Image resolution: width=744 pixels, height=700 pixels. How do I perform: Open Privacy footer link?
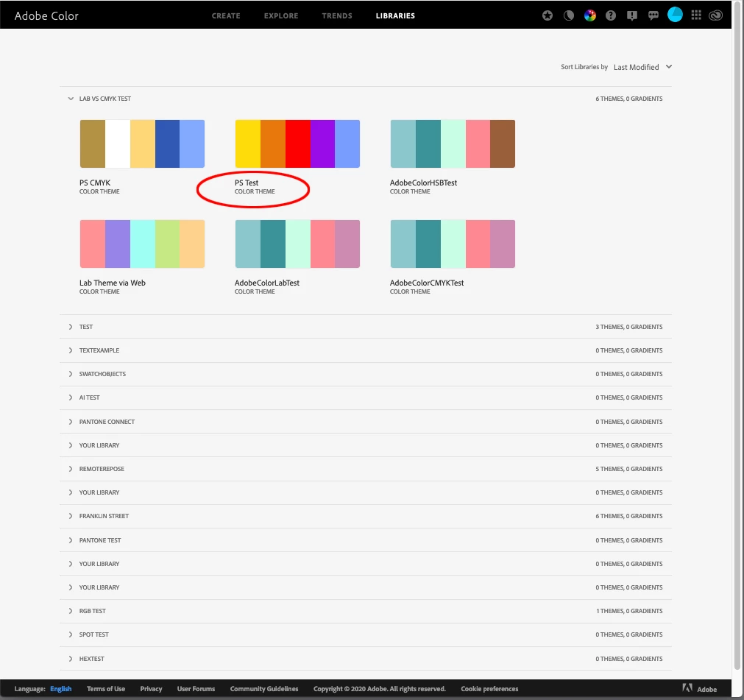coord(151,689)
